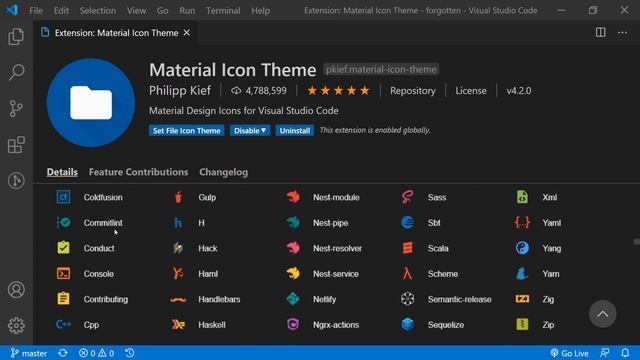The width and height of the screenshot is (640, 360).
Task: Click the Nest-service icon
Action: 293,273
